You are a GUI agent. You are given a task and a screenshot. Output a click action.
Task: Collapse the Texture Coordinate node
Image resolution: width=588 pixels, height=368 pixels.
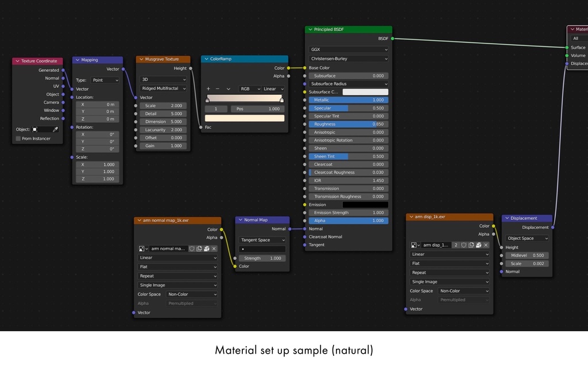pyautogui.click(x=17, y=61)
